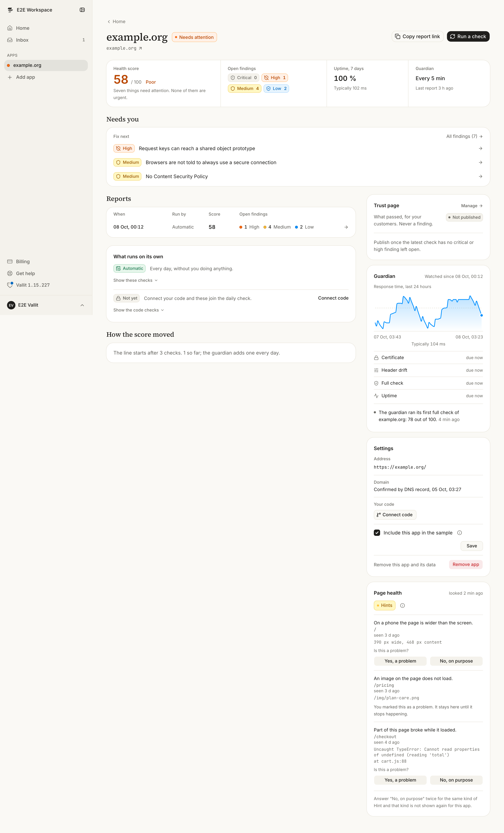
Task: Toggle Include this app in the sample
Action: pyautogui.click(x=377, y=533)
